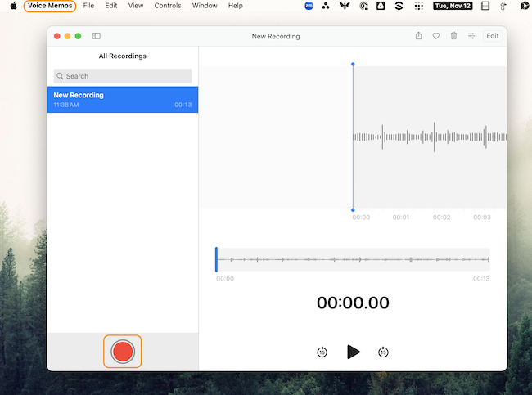This screenshot has height=395, width=532.
Task: Click the butterfly icon in the menu bar
Action: (x=345, y=6)
